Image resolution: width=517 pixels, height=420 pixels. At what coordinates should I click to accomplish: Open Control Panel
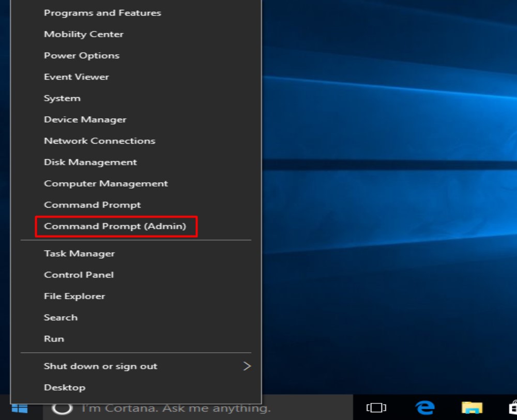coord(79,275)
